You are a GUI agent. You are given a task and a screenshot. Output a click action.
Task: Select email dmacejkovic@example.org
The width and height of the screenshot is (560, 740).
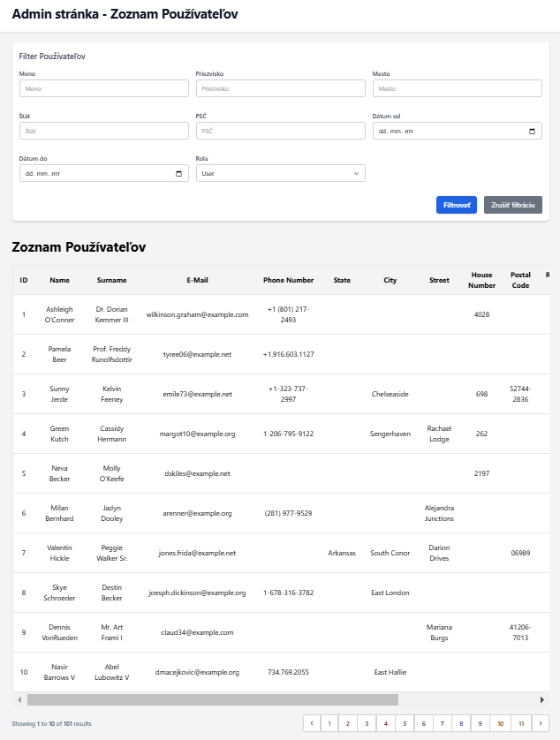[x=197, y=672]
